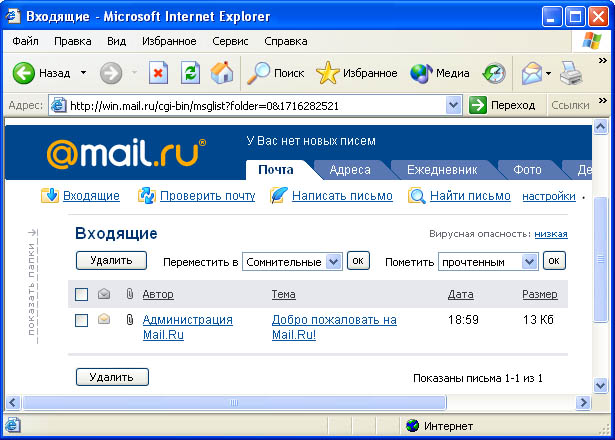
Task: Click the Проверить почту link
Action: tap(207, 195)
